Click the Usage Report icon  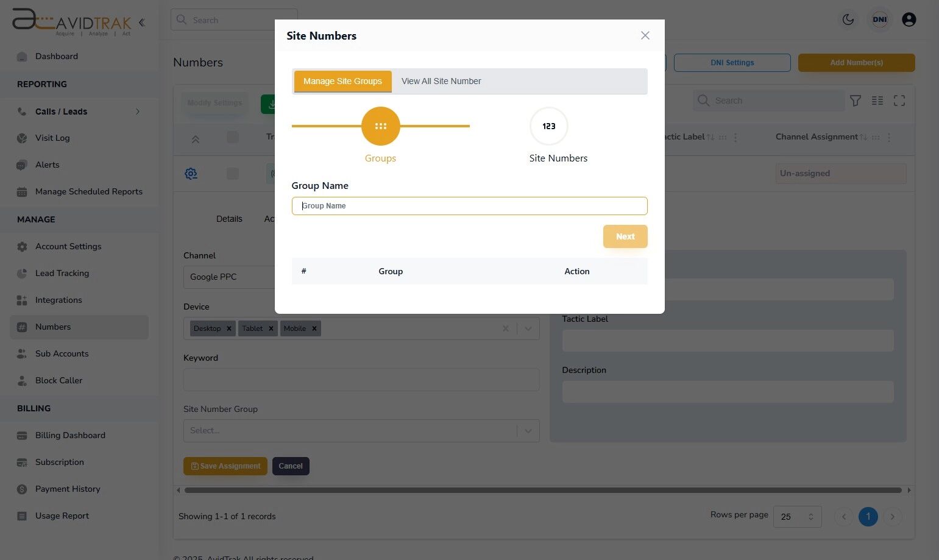coord(22,516)
